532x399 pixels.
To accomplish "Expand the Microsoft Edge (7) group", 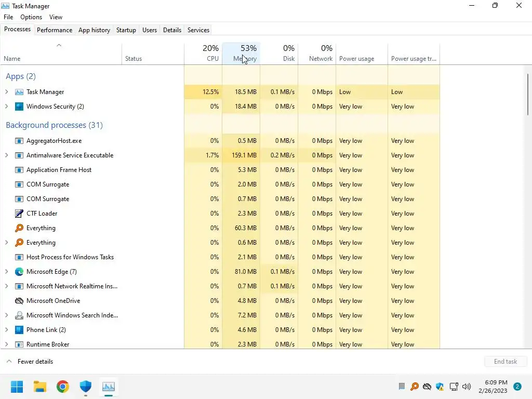I will pos(6,272).
